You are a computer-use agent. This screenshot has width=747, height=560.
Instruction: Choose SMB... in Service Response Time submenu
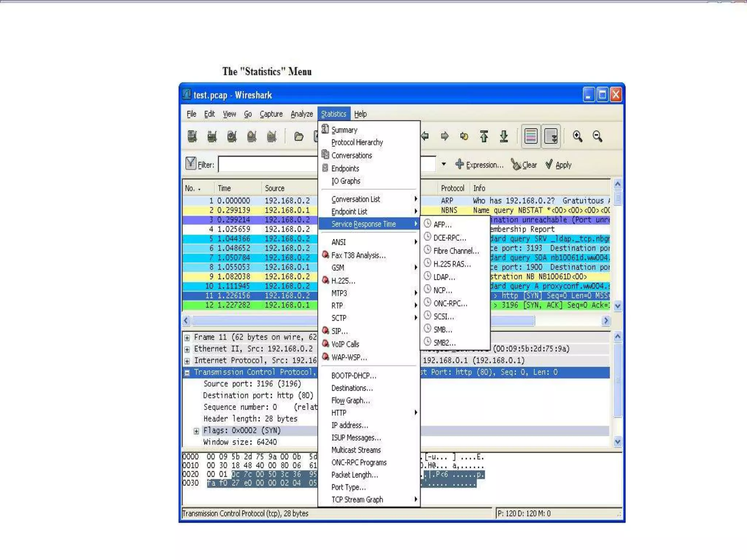click(442, 330)
